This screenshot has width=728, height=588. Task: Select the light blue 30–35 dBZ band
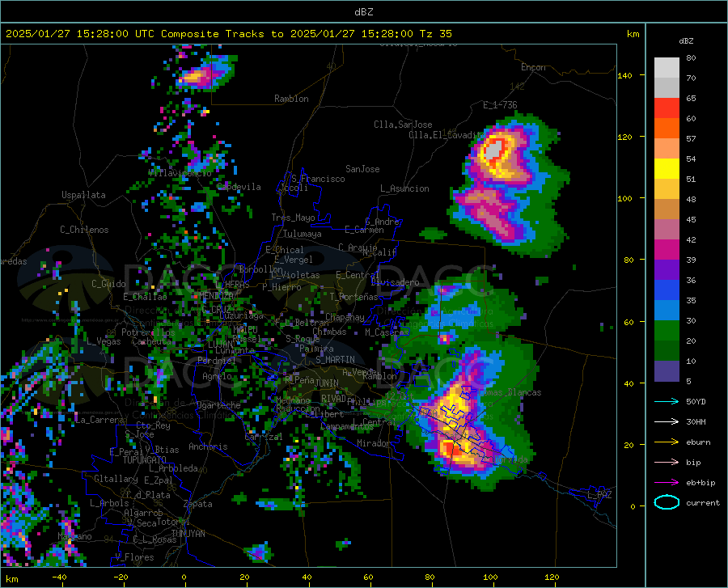pos(667,311)
